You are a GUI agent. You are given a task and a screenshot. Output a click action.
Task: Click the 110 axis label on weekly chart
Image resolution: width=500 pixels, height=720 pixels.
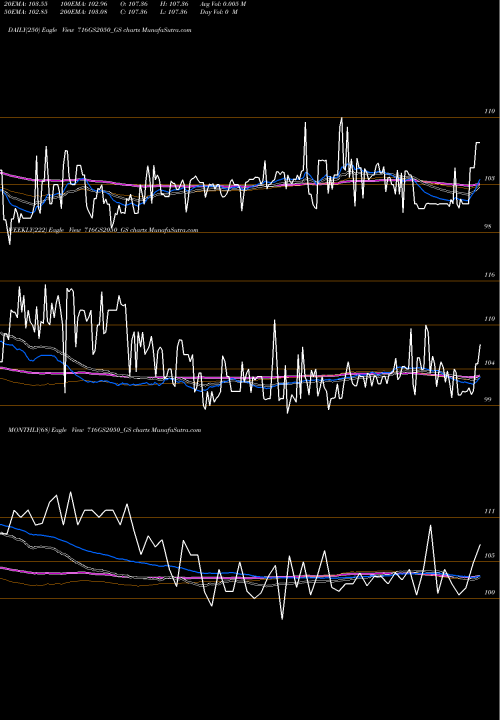tap(490, 319)
